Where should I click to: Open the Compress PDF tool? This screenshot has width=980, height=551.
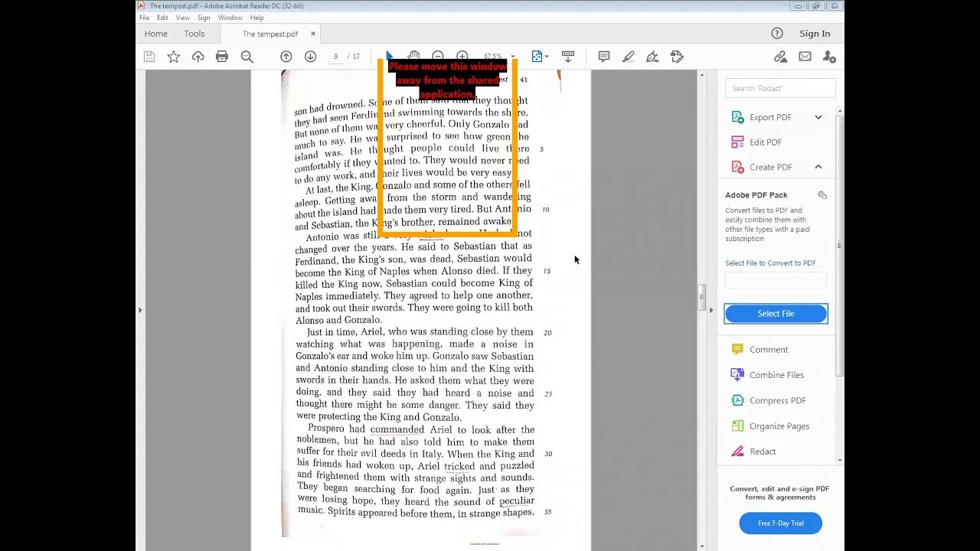click(768, 400)
